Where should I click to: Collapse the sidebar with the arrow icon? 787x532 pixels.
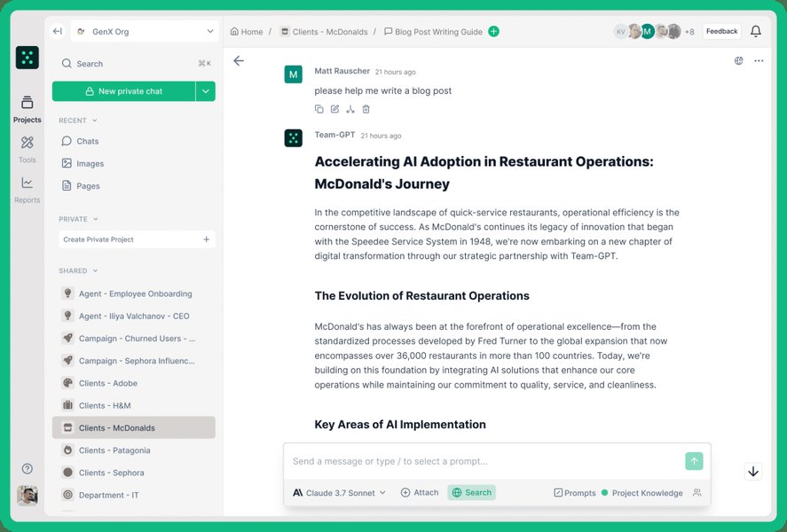58,31
